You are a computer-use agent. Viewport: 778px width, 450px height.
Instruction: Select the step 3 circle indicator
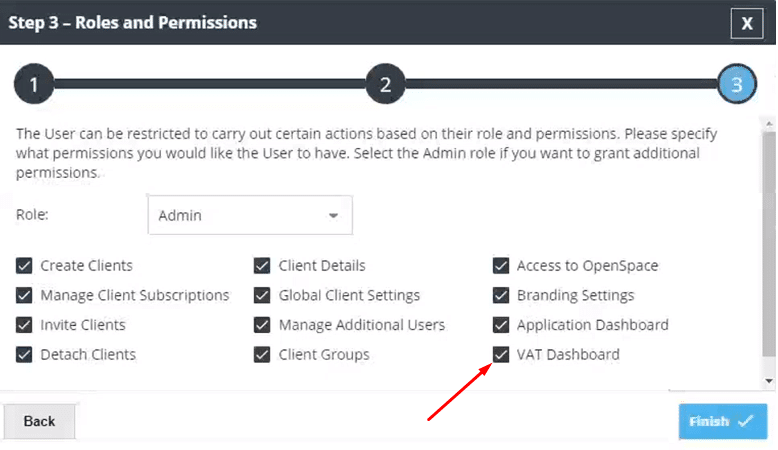[x=737, y=85]
